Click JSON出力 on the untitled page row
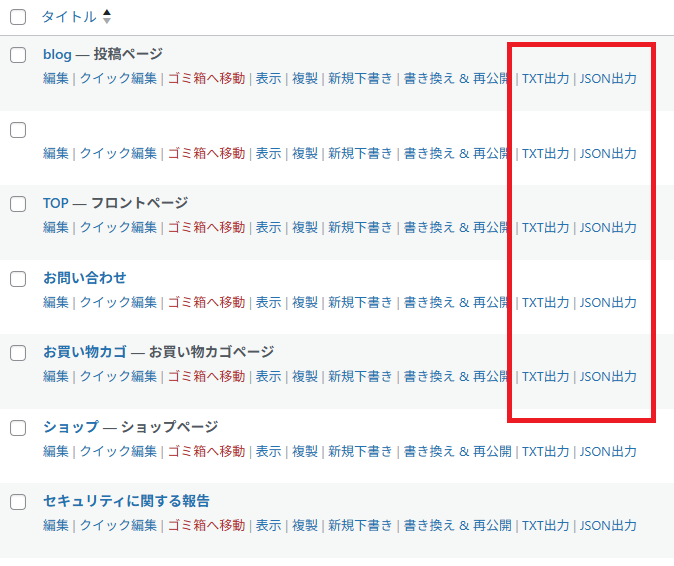Screen dimensions: 674x566 [x=608, y=153]
